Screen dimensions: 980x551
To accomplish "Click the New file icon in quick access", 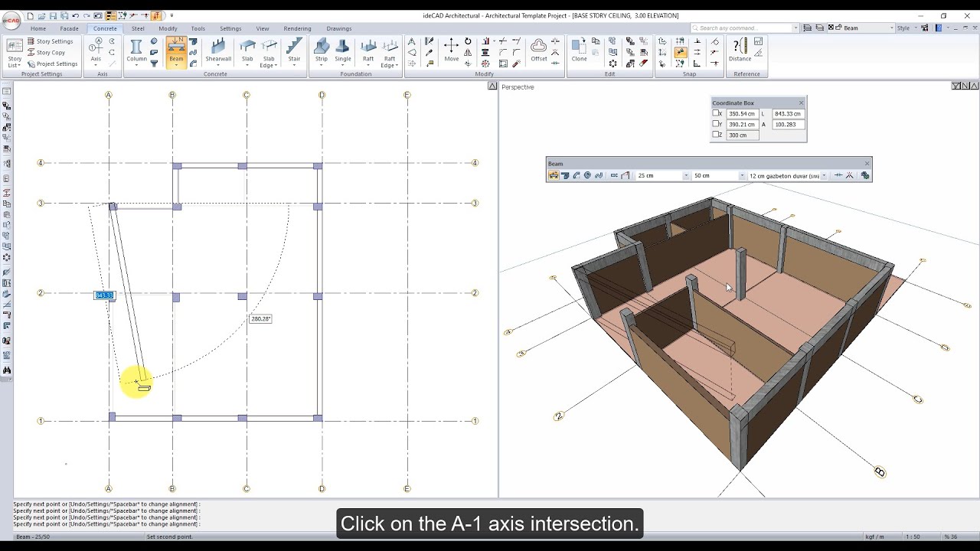I will click(x=30, y=15).
